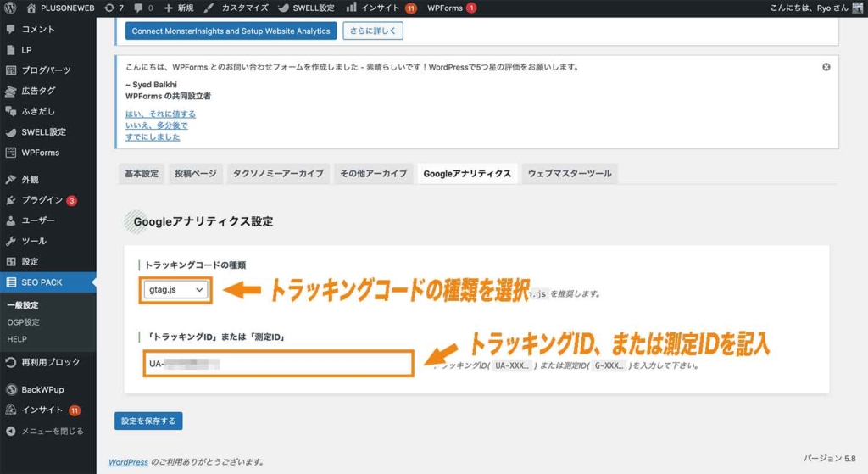Open SWELL設定 in the top admin bar
The height and width of the screenshot is (474, 868).
pyautogui.click(x=306, y=8)
